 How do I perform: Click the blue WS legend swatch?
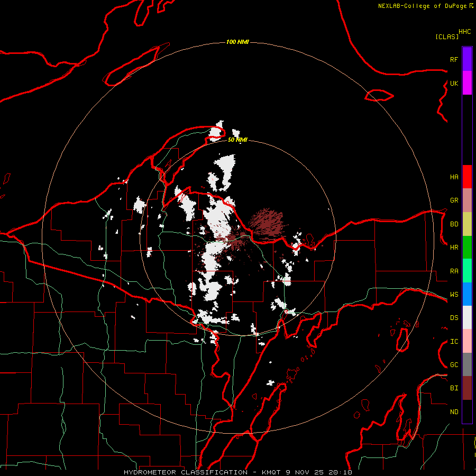[x=467, y=294]
